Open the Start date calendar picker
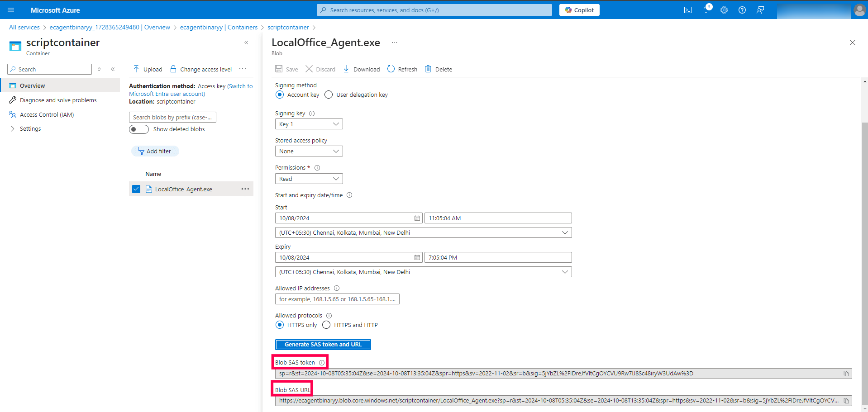The height and width of the screenshot is (412, 868). click(x=417, y=218)
